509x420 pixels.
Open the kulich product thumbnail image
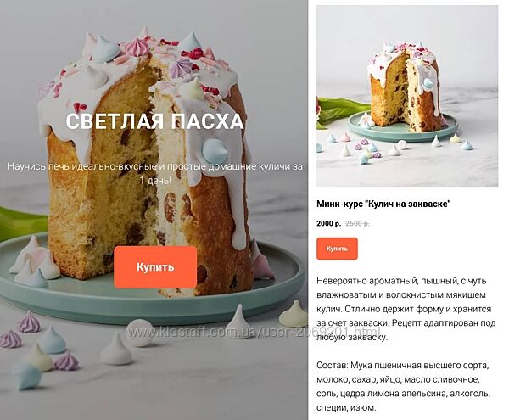[407, 96]
